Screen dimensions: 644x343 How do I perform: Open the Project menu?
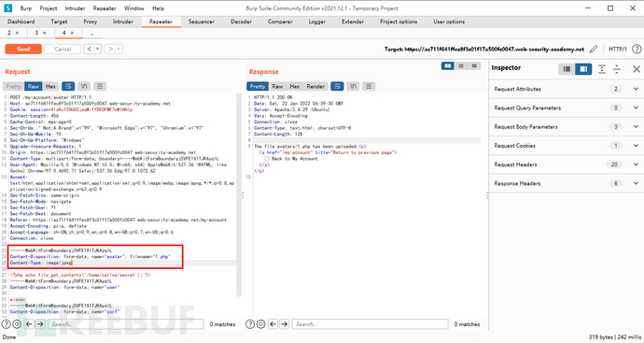(49, 8)
